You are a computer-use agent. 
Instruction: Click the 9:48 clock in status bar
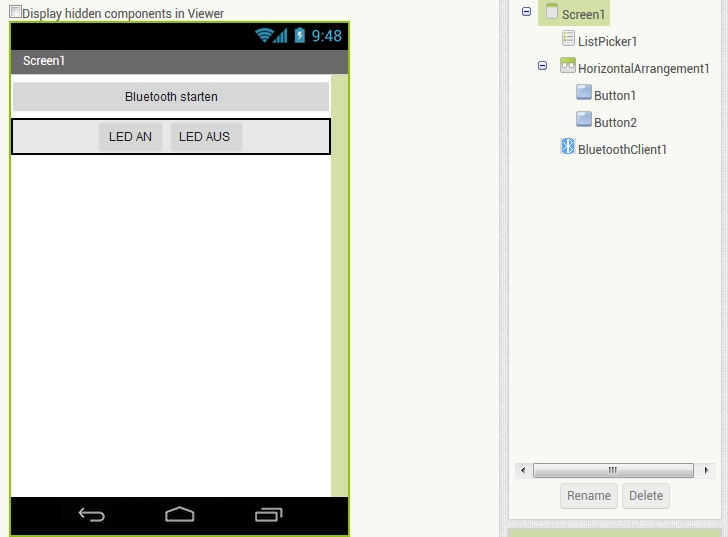(326, 36)
